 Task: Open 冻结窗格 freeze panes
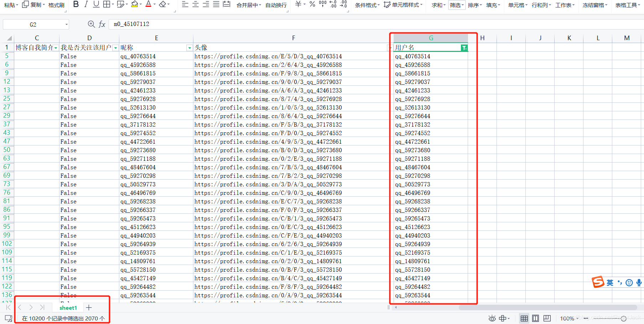tap(595, 5)
